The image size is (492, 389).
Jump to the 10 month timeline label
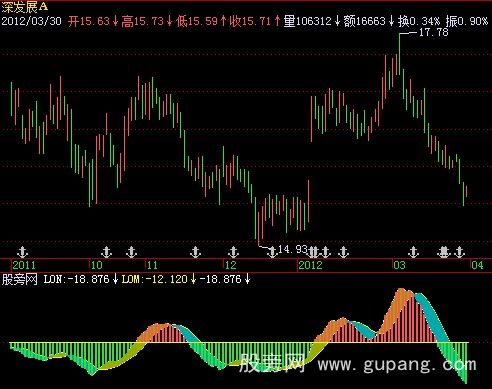[x=97, y=265]
